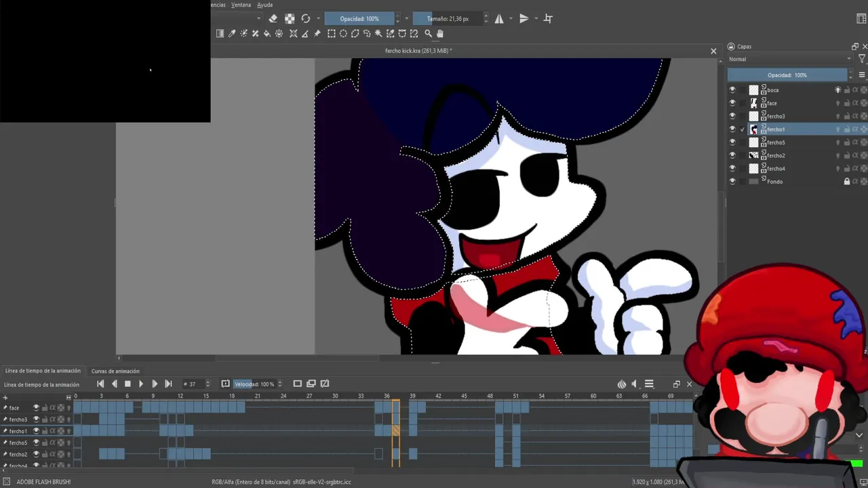Toggle onion skin bulb on boca layer
The height and width of the screenshot is (488, 868).
point(837,90)
